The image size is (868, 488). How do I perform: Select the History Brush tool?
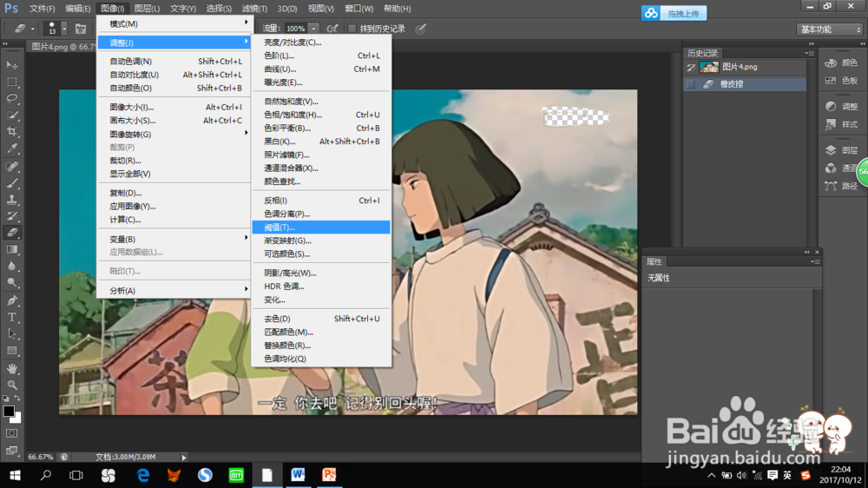tap(11, 216)
